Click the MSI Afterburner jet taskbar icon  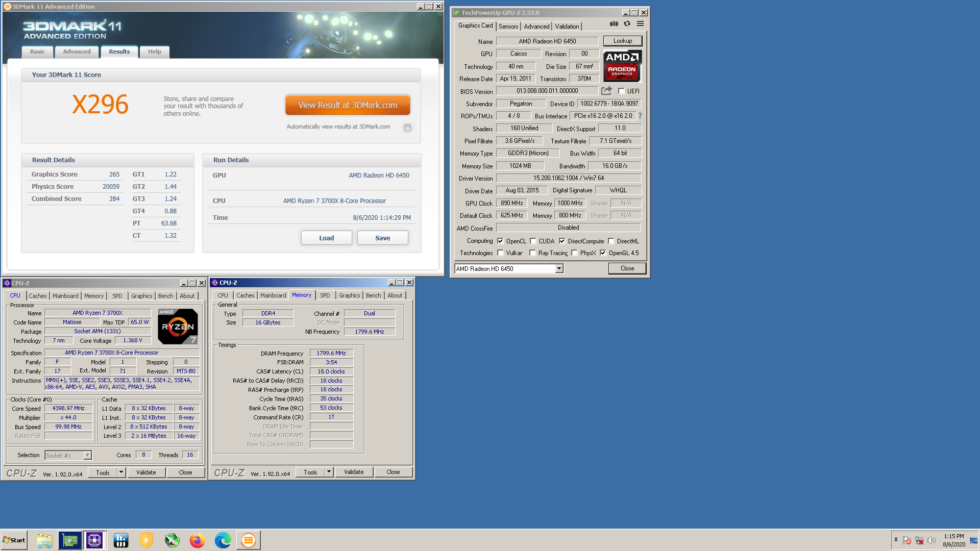[172, 540]
